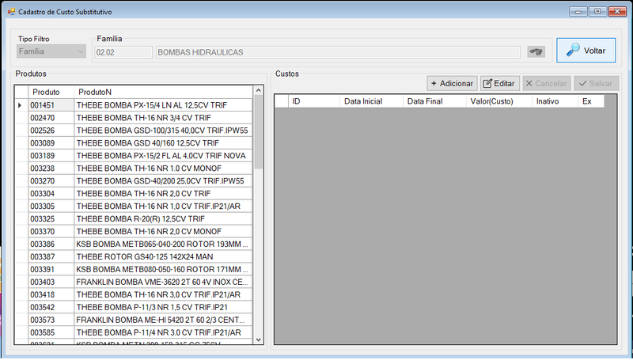Click the Data Final column header
This screenshot has width=633, height=364.
pyautogui.click(x=434, y=101)
